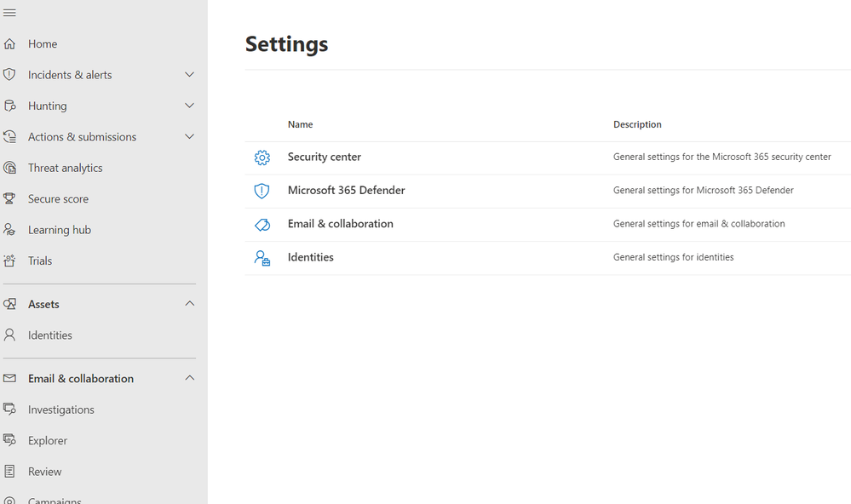This screenshot has height=504, width=851.
Task: Expand the Incidents & alerts chevron
Action: (x=189, y=75)
